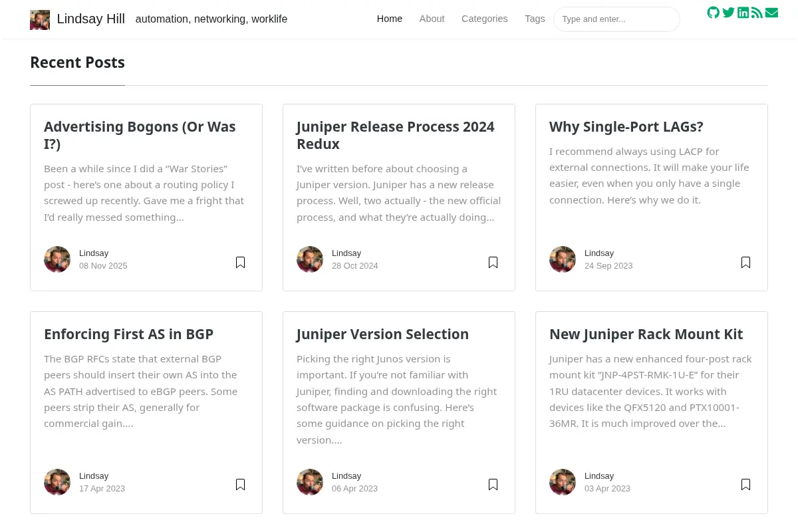Bookmark the Why Single-Port LAGs post
This screenshot has height=532, width=798.
[x=745, y=263]
